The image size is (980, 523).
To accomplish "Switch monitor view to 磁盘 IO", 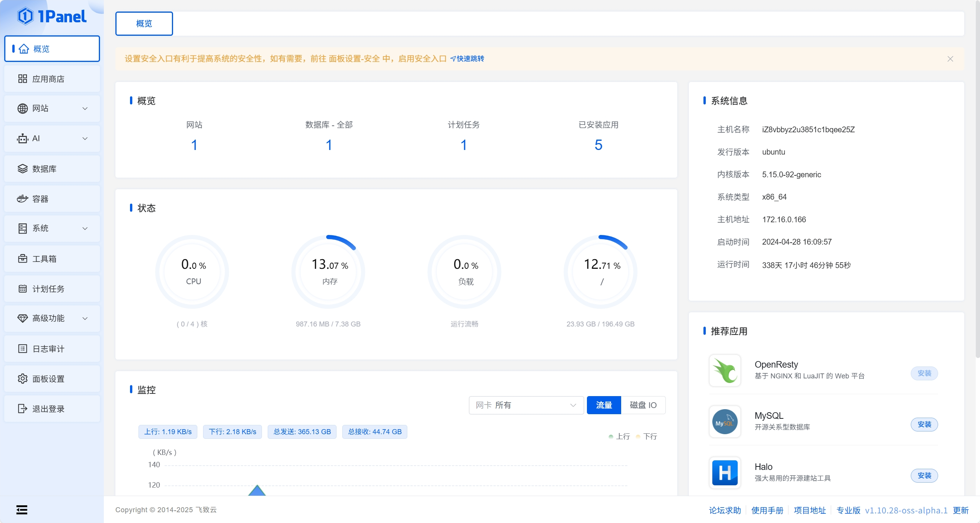I will (x=643, y=405).
